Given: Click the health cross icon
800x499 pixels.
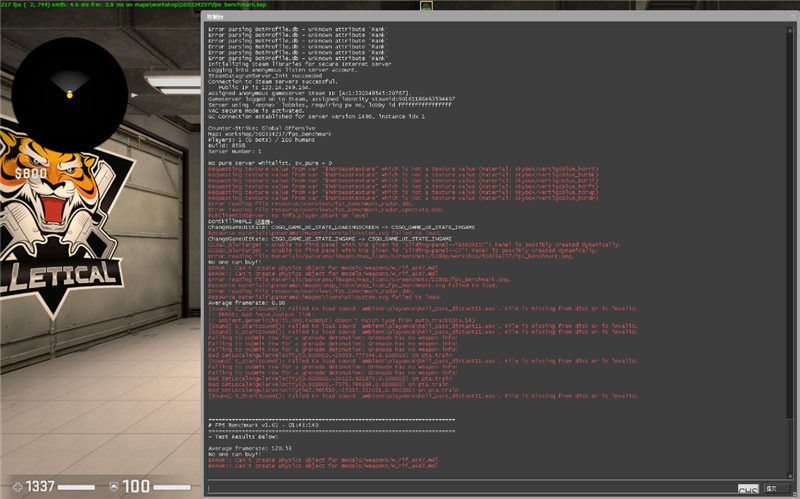Looking at the screenshot, I should 17,487.
